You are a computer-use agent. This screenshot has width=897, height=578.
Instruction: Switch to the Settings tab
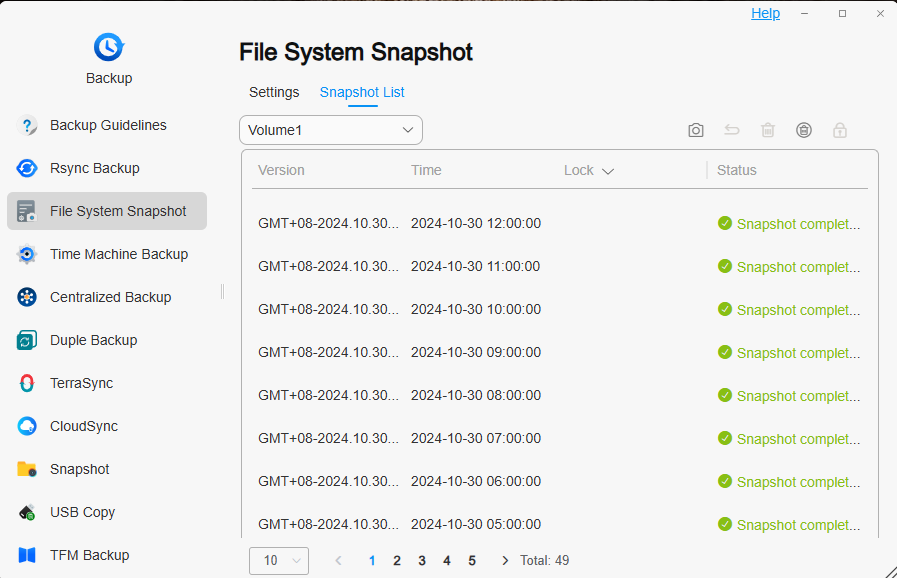pyautogui.click(x=274, y=92)
